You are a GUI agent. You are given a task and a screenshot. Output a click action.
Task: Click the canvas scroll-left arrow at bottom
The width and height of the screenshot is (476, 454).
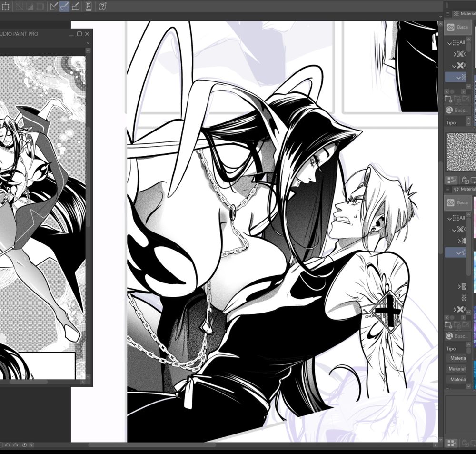point(31,445)
